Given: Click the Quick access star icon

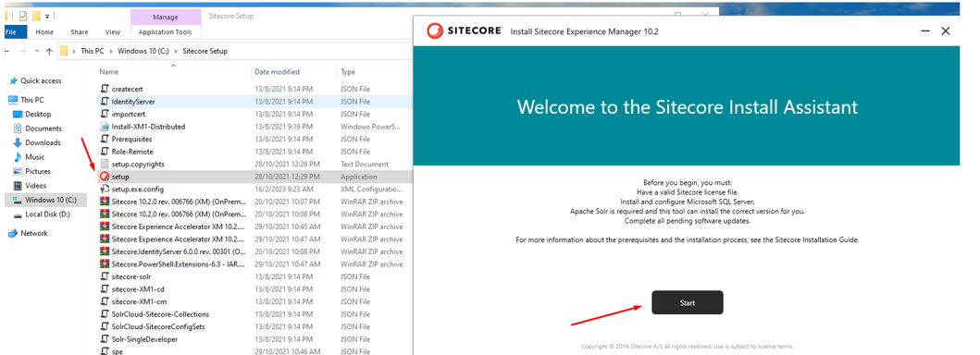Looking at the screenshot, I should pos(13,81).
